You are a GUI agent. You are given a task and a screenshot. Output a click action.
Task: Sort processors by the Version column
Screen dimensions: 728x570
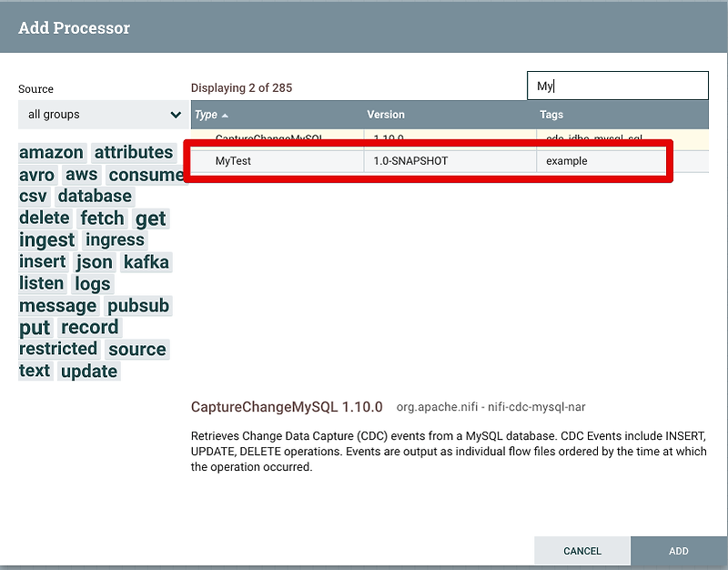pos(386,115)
